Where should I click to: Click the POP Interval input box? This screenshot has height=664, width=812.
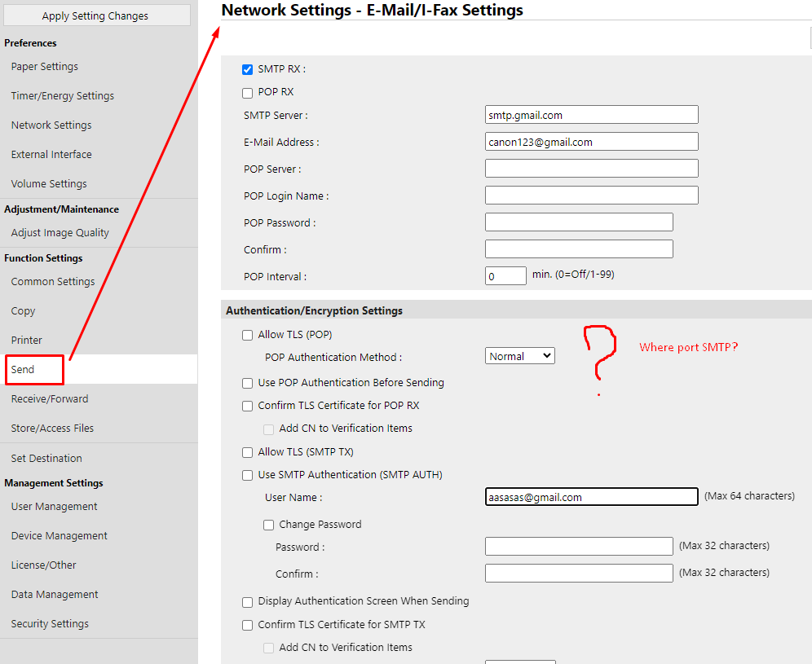[505, 275]
